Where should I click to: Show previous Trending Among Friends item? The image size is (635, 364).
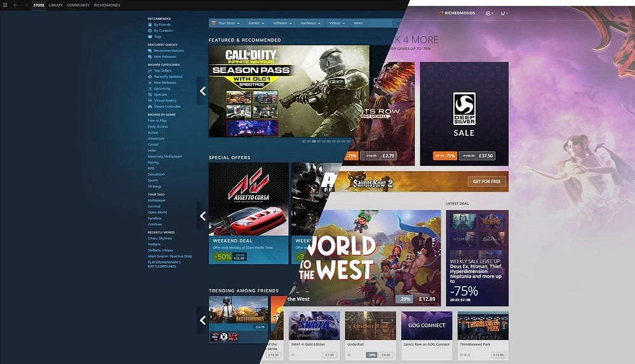coord(203,320)
